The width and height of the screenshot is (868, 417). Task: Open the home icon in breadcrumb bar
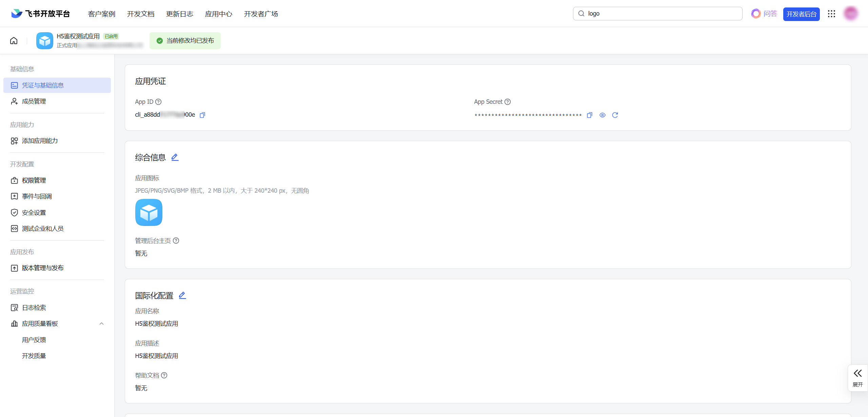pos(14,41)
